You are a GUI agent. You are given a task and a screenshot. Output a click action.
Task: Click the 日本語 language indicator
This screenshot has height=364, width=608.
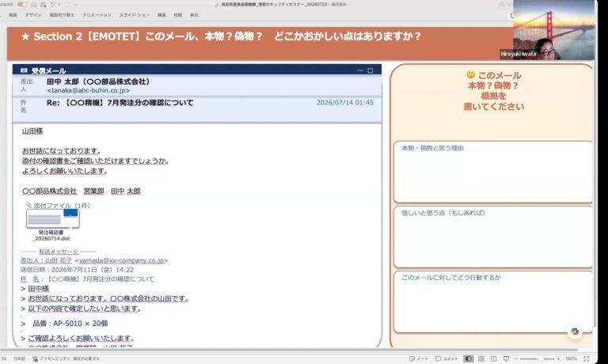[x=19, y=358]
